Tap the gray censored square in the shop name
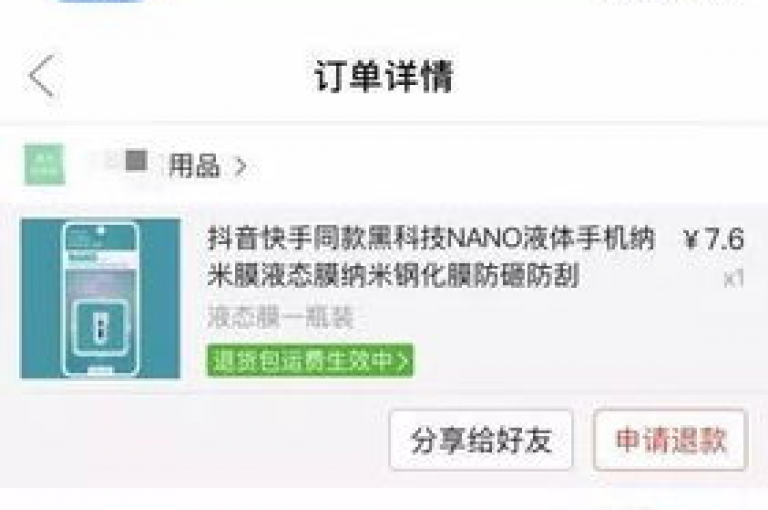The image size is (768, 510). 136,161
